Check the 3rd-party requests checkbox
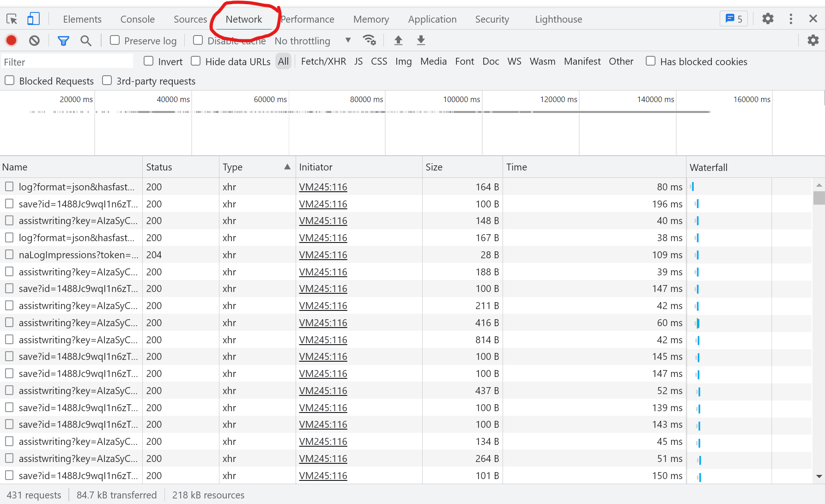825x504 pixels. pos(107,80)
